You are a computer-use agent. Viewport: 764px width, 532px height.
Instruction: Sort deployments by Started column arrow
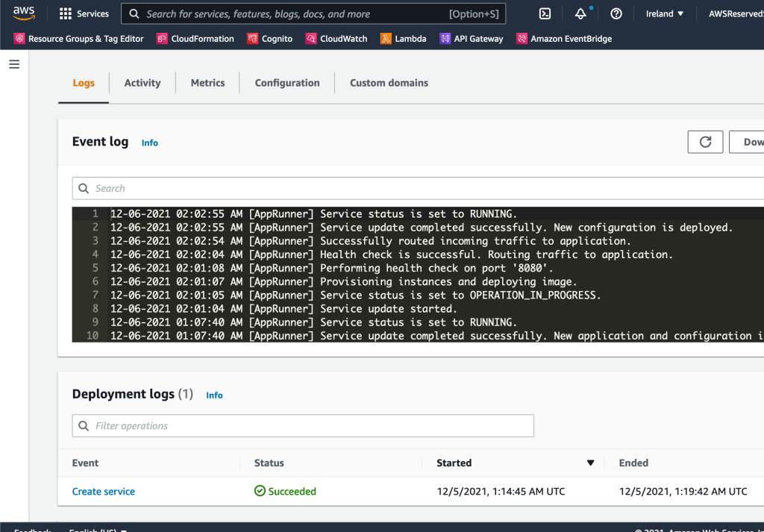point(590,463)
